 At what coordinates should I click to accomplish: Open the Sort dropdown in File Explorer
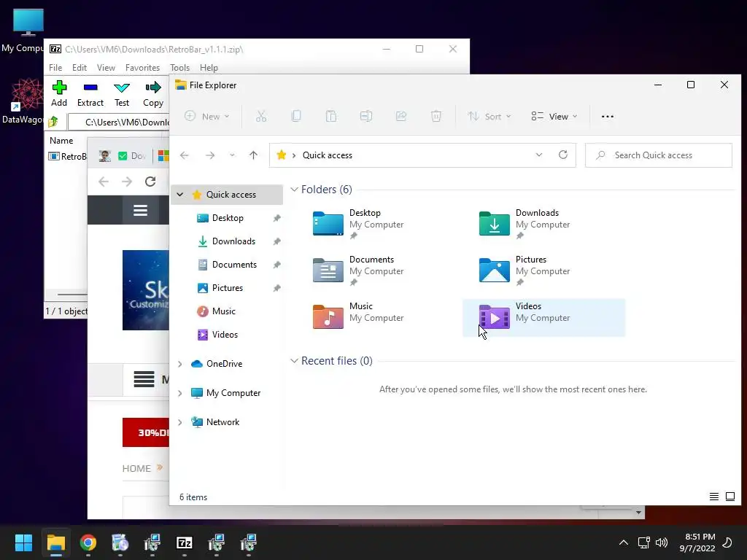coord(489,116)
